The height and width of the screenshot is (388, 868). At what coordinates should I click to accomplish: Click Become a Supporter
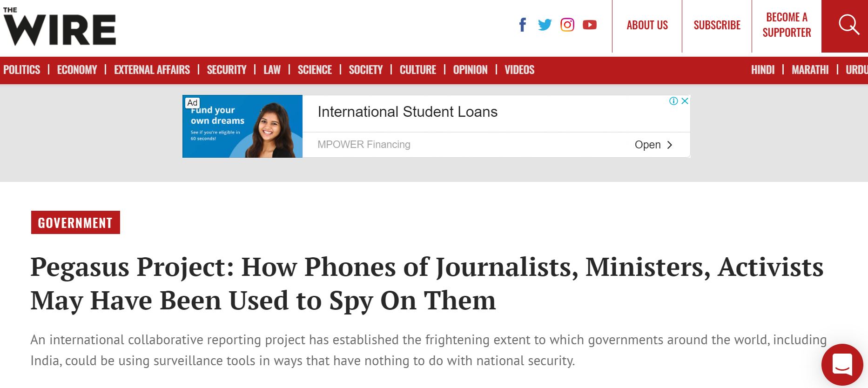[787, 25]
